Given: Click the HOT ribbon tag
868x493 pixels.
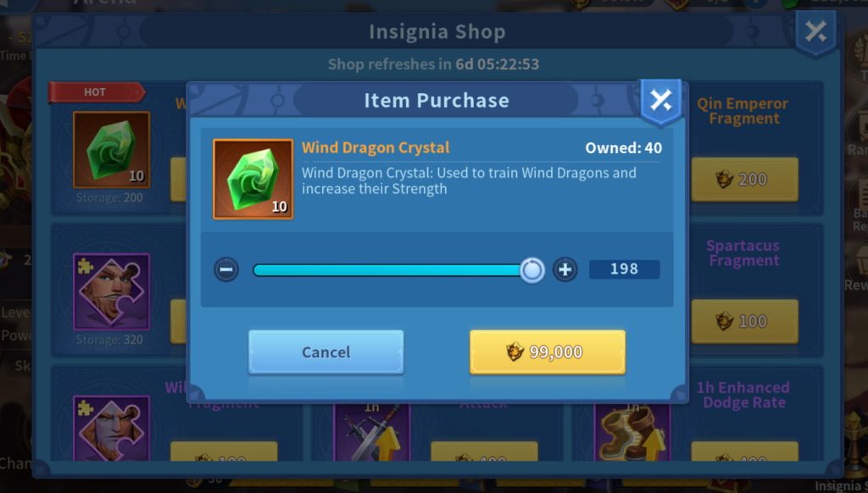Looking at the screenshot, I should (x=97, y=92).
